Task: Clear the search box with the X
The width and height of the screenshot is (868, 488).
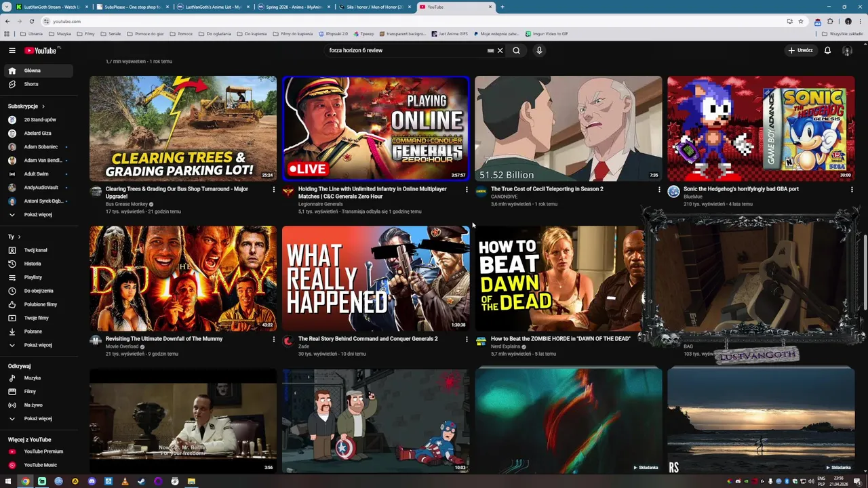Action: (x=500, y=50)
